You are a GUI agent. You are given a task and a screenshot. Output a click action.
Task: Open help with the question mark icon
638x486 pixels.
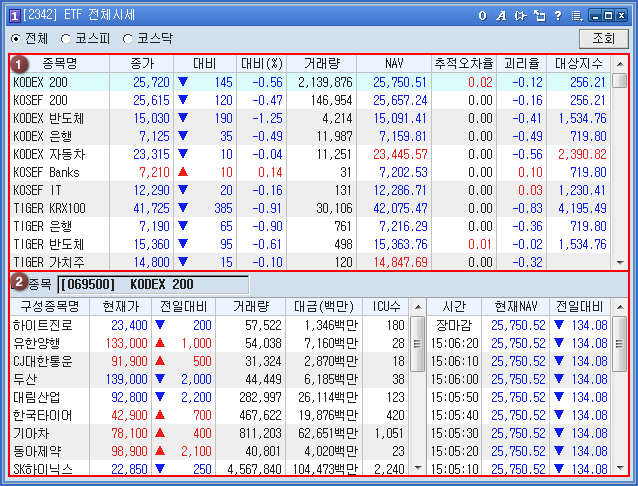[x=557, y=15]
